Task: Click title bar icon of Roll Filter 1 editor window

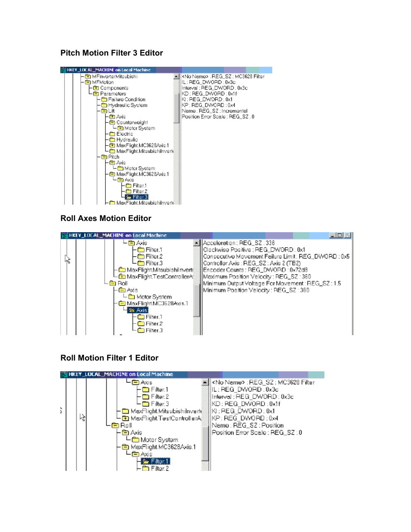Action: (65, 375)
